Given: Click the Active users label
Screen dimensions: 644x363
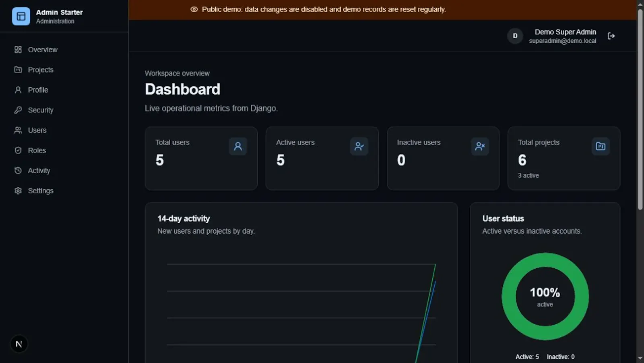Looking at the screenshot, I should click(295, 142).
